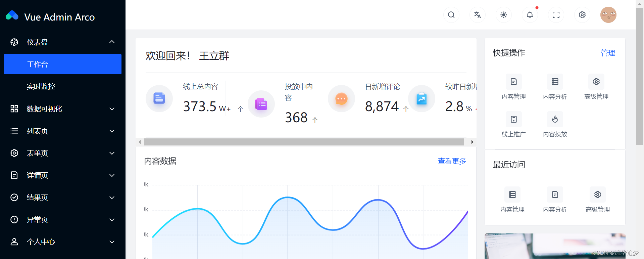The height and width of the screenshot is (259, 644).
Task: Click the dashboard icon beside 仪表盘
Action: coord(14,42)
